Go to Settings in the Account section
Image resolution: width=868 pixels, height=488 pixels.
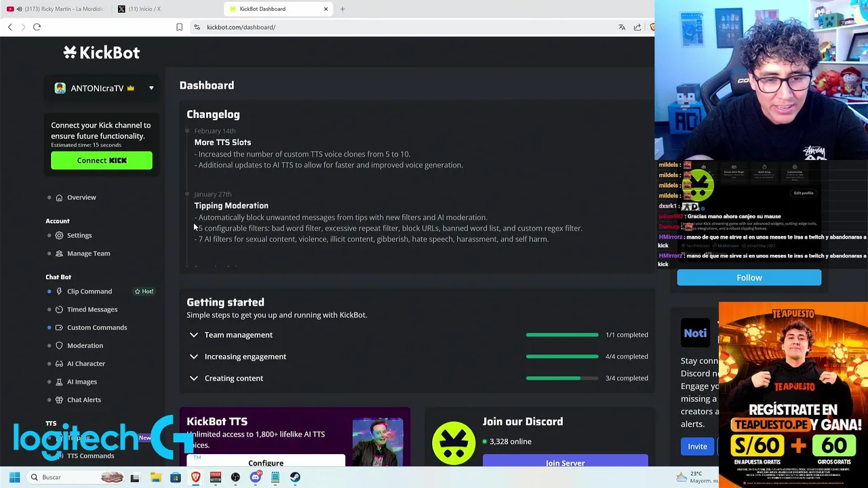(79, 235)
